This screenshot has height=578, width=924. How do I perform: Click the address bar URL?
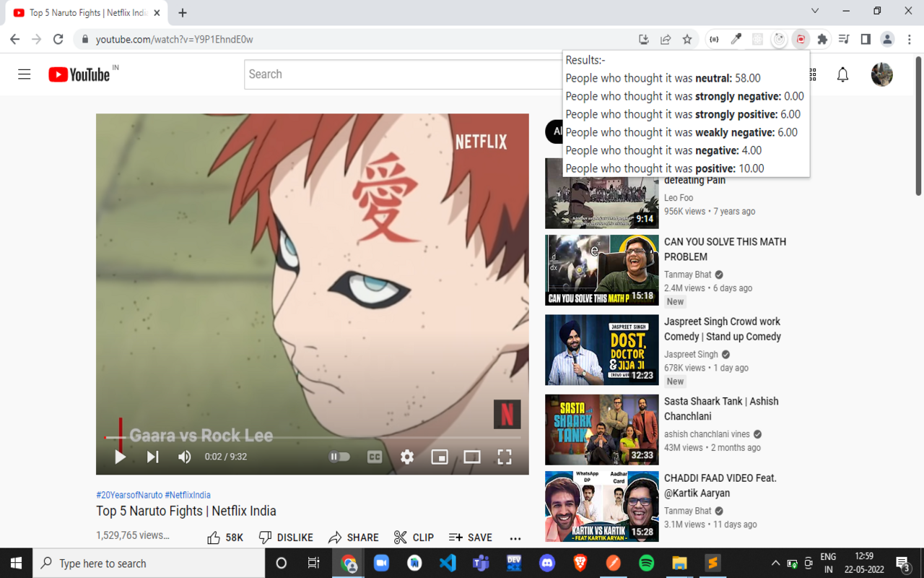coord(174,40)
